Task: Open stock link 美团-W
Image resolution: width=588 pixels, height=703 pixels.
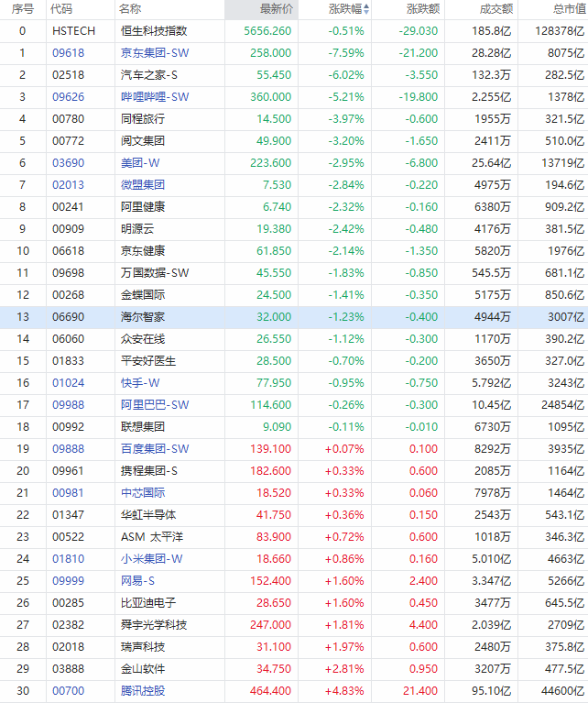Action: pos(140,163)
